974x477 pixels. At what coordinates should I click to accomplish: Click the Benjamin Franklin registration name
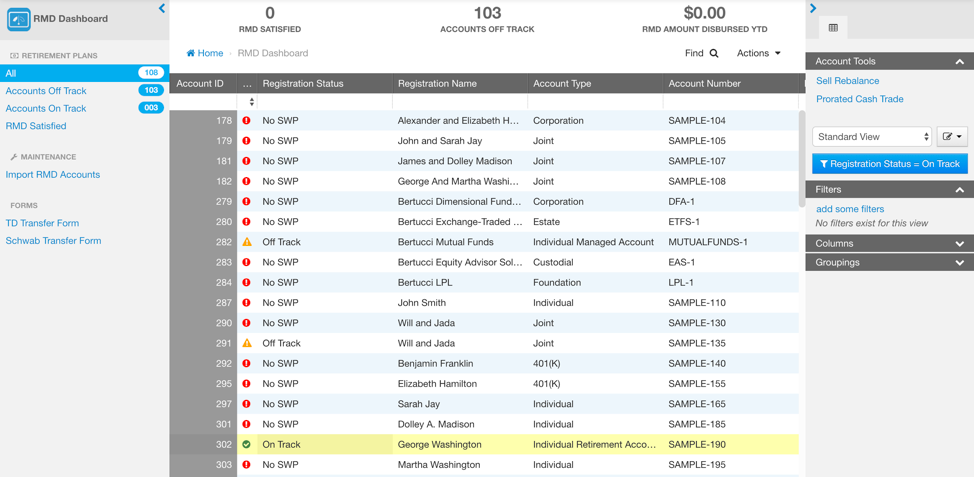435,363
